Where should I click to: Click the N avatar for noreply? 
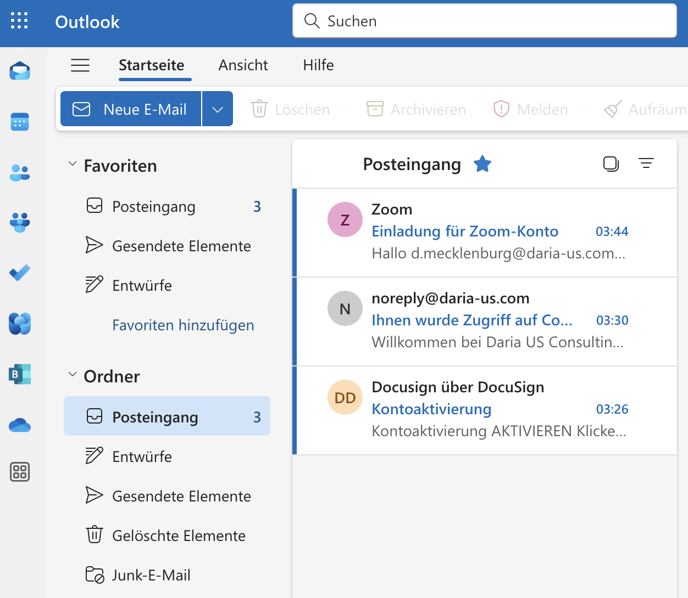pyautogui.click(x=345, y=308)
